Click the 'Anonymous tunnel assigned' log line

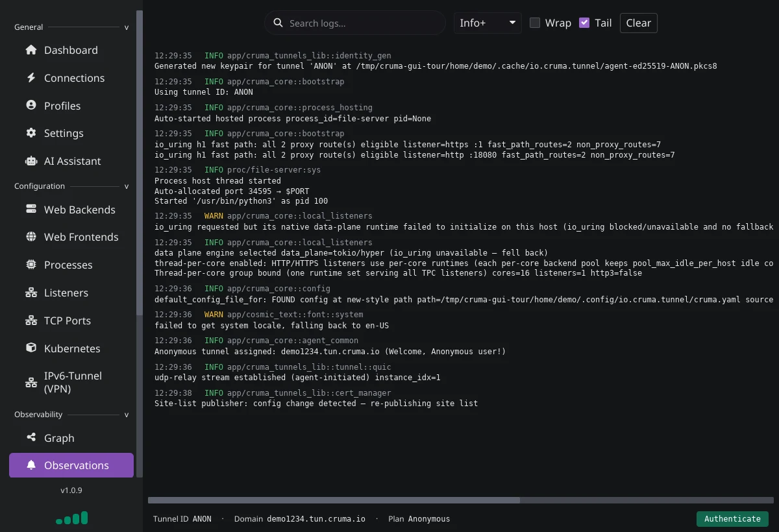330,352
